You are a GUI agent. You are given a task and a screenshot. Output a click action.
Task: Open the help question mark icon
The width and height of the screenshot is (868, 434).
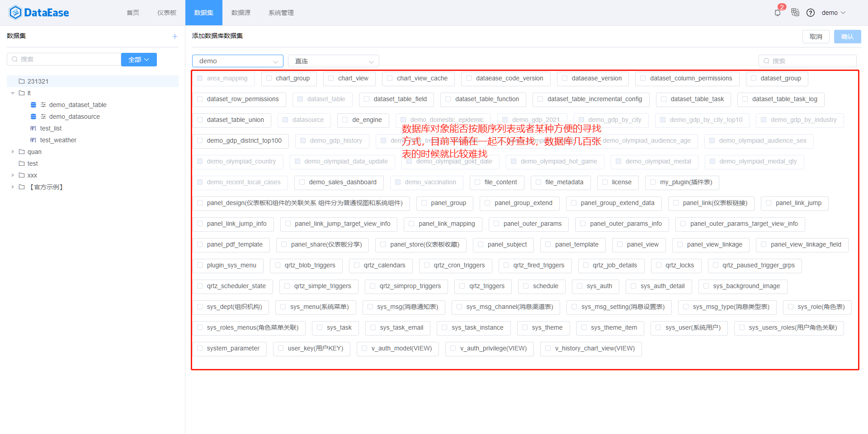click(x=811, y=13)
